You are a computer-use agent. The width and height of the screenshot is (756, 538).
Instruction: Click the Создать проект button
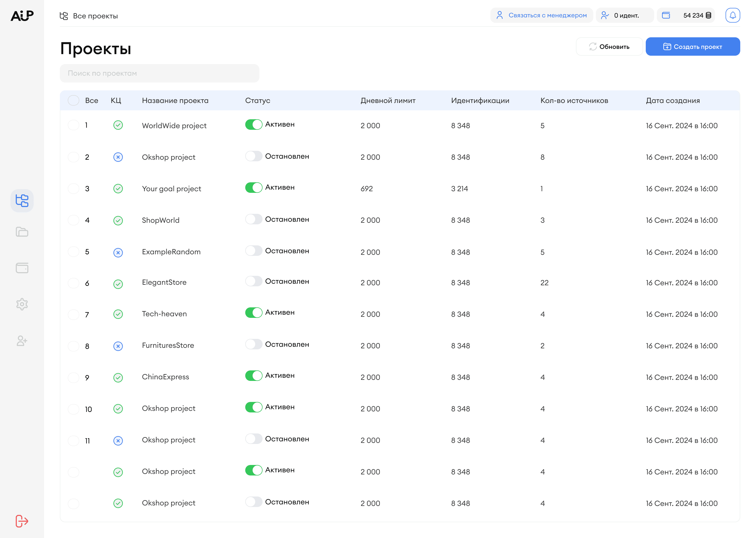(692, 47)
